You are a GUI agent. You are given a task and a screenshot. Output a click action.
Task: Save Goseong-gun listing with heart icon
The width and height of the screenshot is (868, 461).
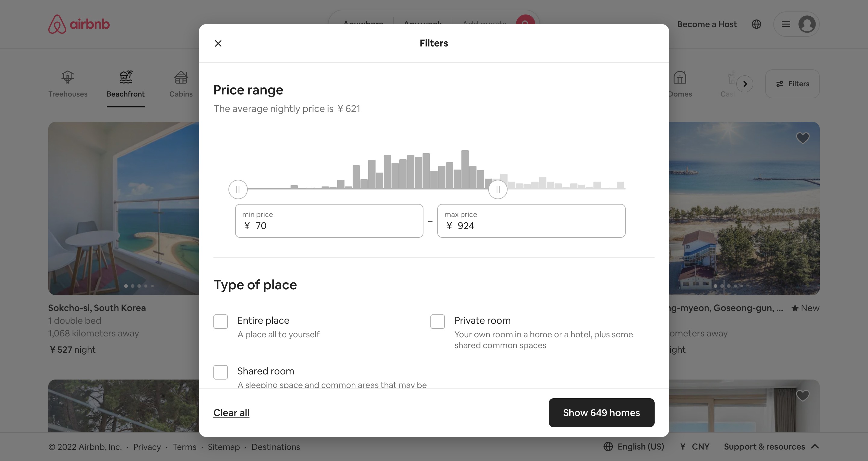click(x=803, y=138)
